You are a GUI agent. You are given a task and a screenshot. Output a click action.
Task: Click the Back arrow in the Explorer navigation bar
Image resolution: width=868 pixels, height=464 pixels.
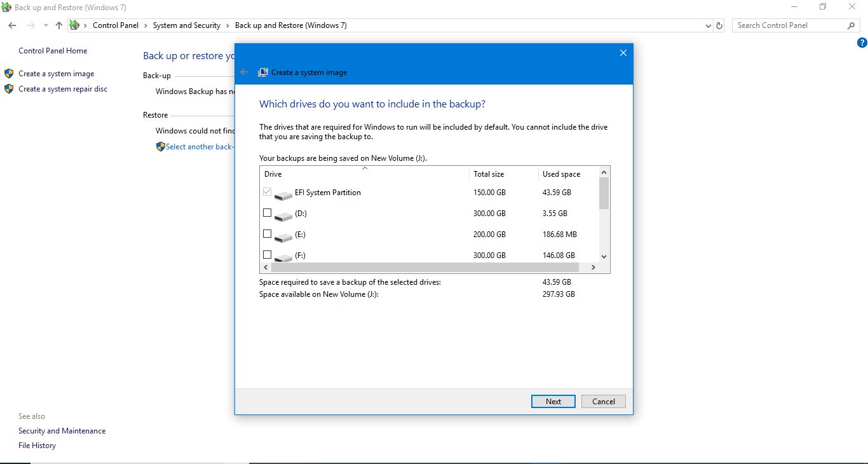tap(12, 25)
